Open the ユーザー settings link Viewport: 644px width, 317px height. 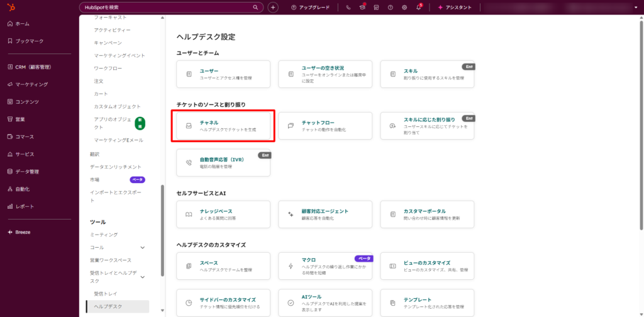209,71
